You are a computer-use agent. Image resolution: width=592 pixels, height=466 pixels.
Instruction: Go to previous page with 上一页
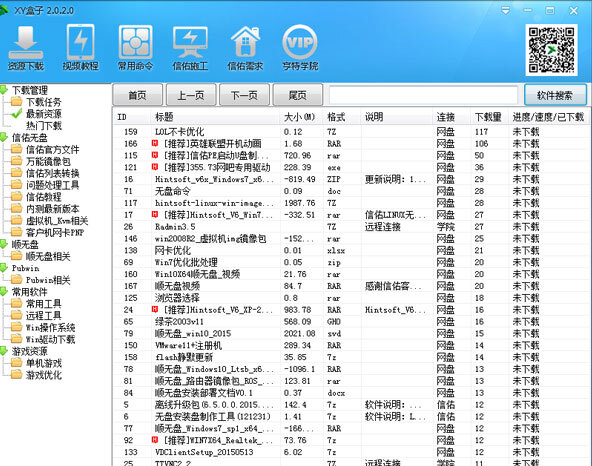click(x=191, y=95)
